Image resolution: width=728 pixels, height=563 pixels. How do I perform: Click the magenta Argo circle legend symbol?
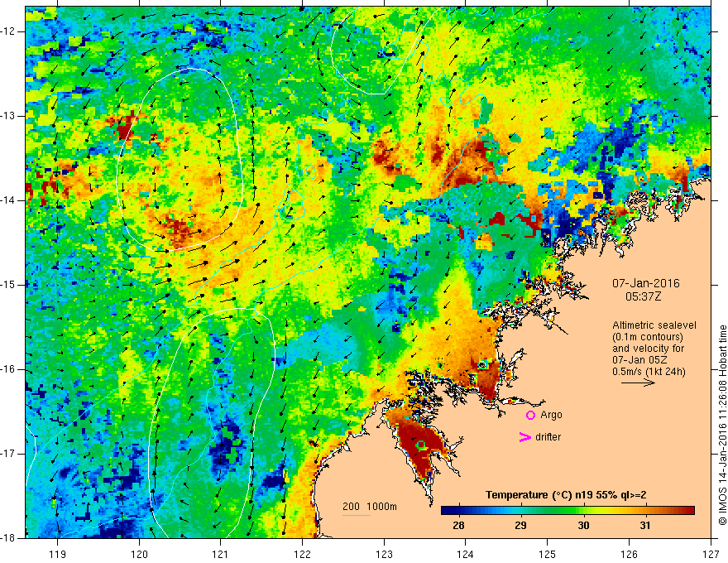tap(530, 416)
